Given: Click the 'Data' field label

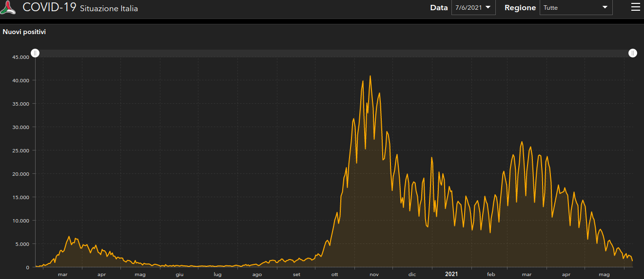Looking at the screenshot, I should click(439, 8).
